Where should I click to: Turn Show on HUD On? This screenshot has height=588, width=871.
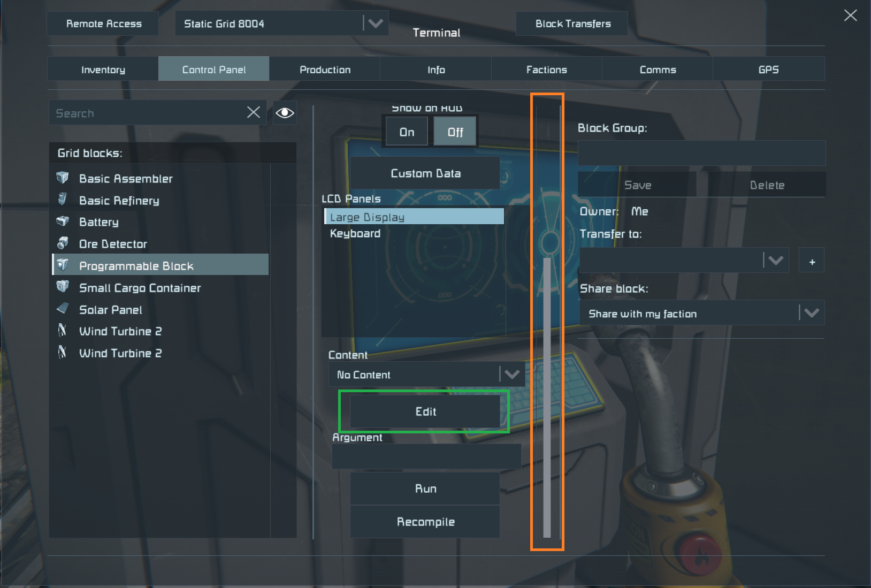407,132
